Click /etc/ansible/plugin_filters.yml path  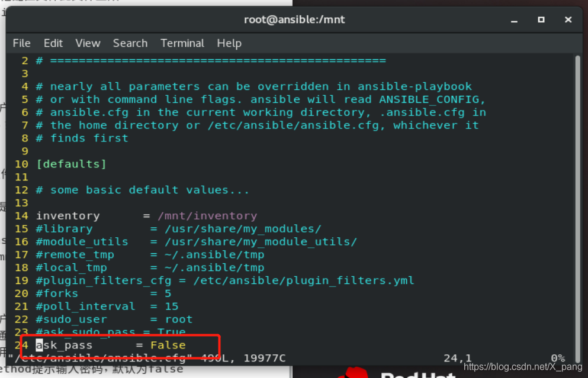304,281
